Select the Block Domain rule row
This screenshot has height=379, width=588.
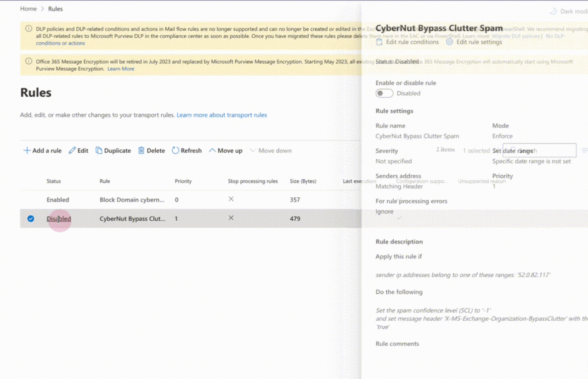pos(132,200)
